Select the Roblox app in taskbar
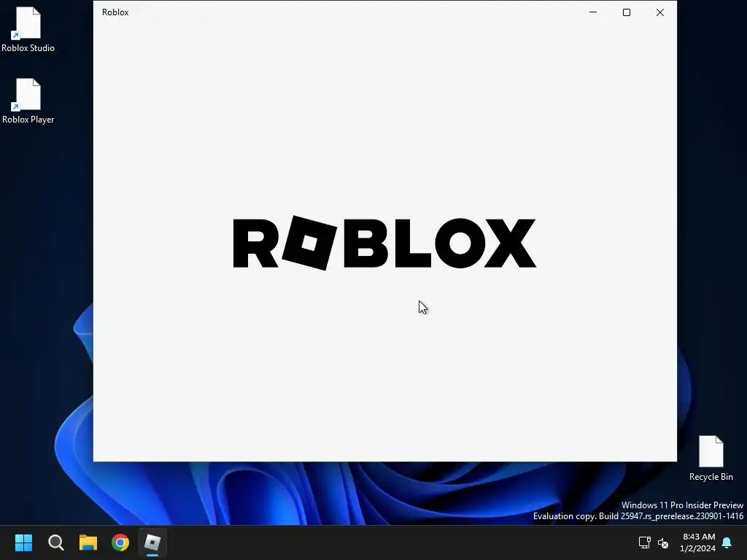Screen dimensions: 747x560 click(152, 542)
